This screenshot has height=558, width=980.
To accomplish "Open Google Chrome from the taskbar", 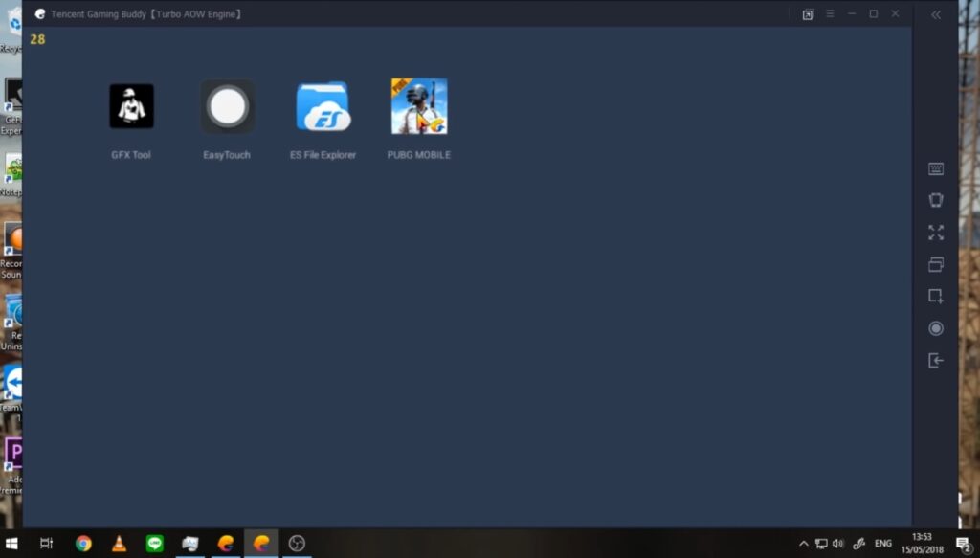I will coord(83,544).
